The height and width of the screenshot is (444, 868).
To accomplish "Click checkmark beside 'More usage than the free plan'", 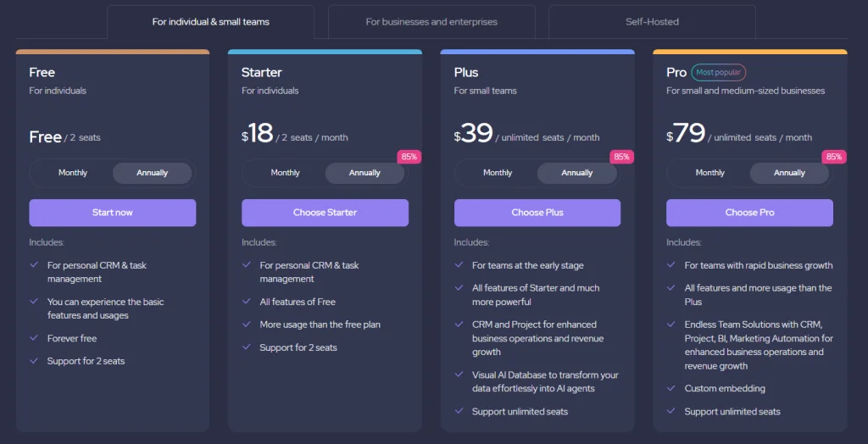I will pyautogui.click(x=247, y=325).
